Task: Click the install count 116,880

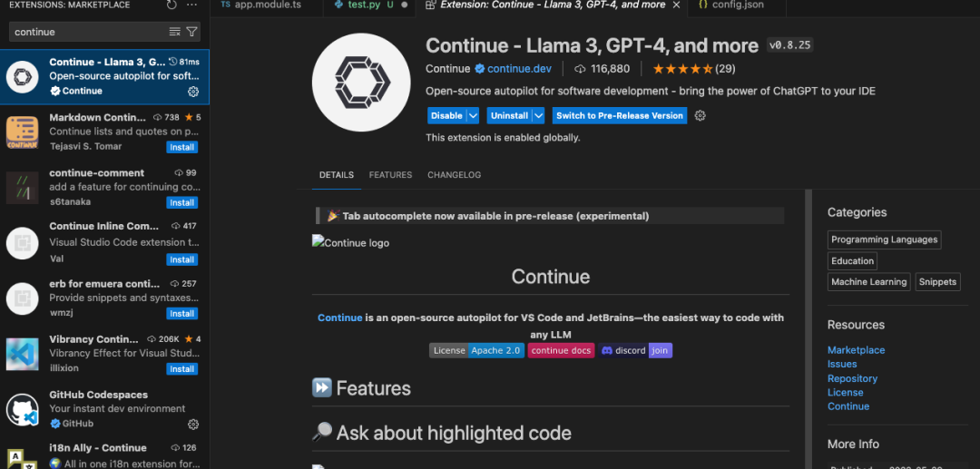Action: tap(603, 69)
